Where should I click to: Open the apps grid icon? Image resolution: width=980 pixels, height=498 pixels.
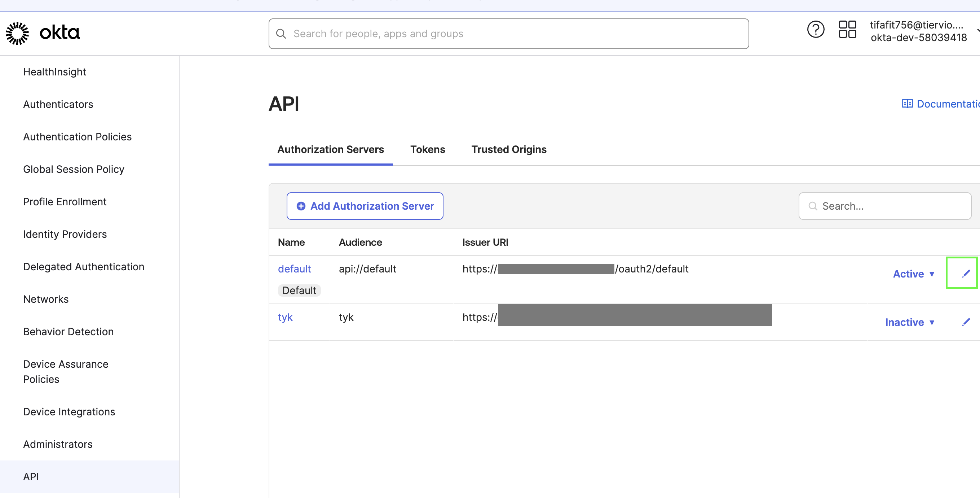(x=848, y=29)
